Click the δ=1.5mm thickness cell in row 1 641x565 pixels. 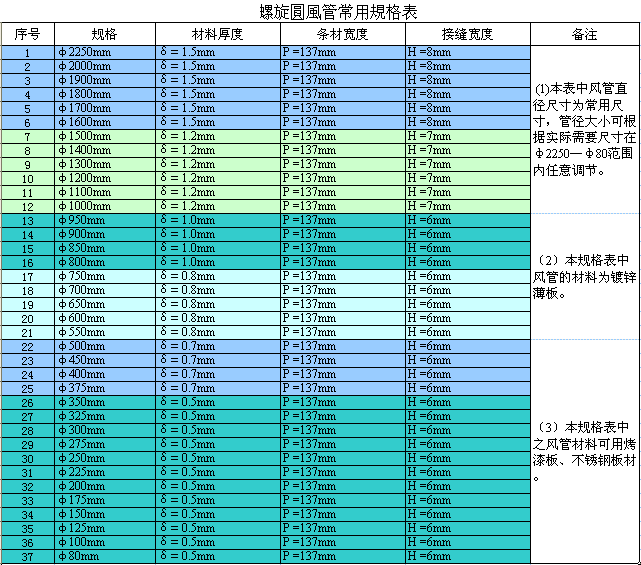pos(217,52)
